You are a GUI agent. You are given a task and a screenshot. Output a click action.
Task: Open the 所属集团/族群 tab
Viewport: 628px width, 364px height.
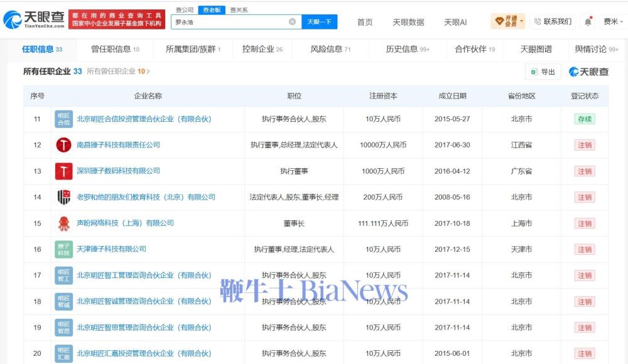193,49
